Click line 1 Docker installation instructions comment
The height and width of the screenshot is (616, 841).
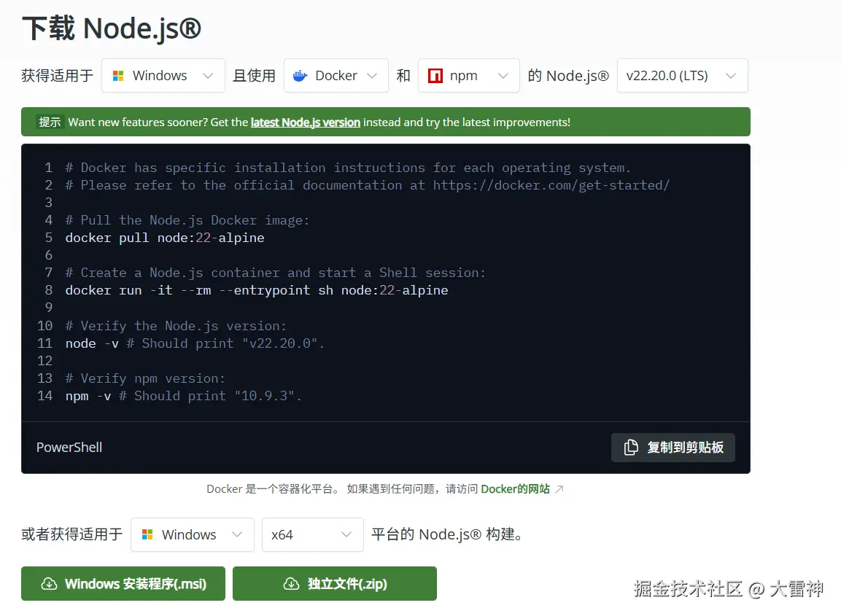point(348,168)
